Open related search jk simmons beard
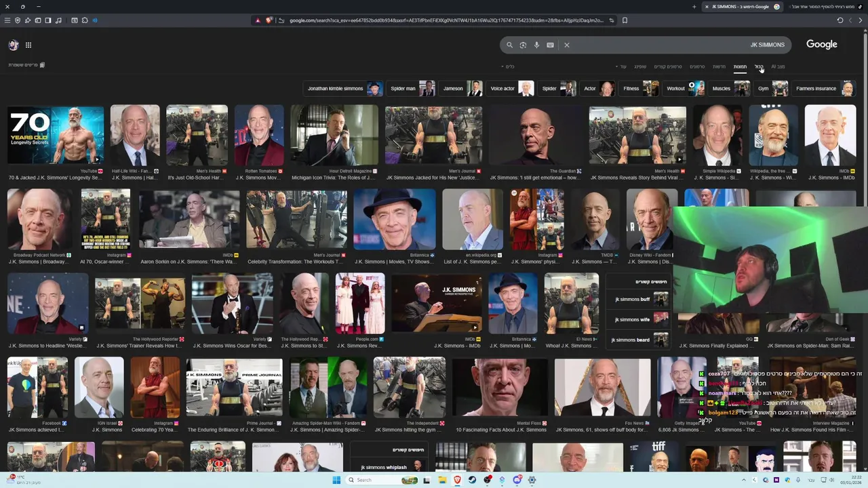The width and height of the screenshot is (868, 488). (637, 340)
